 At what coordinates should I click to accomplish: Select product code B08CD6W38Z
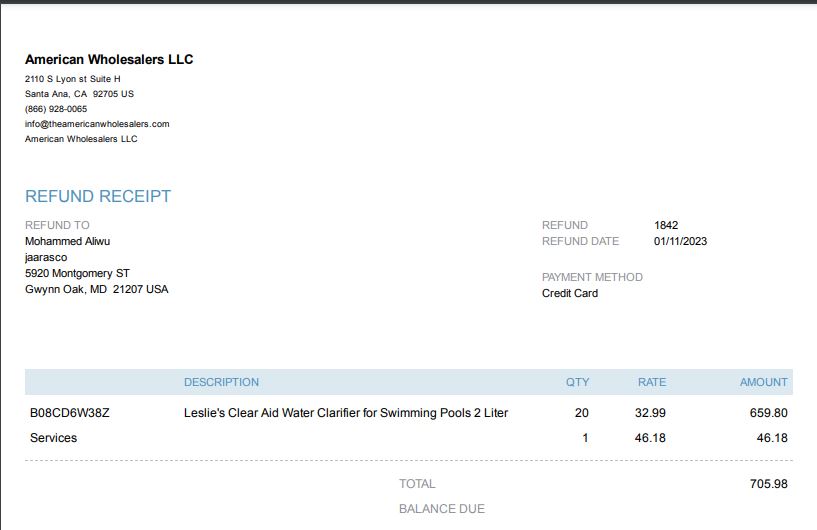70,413
